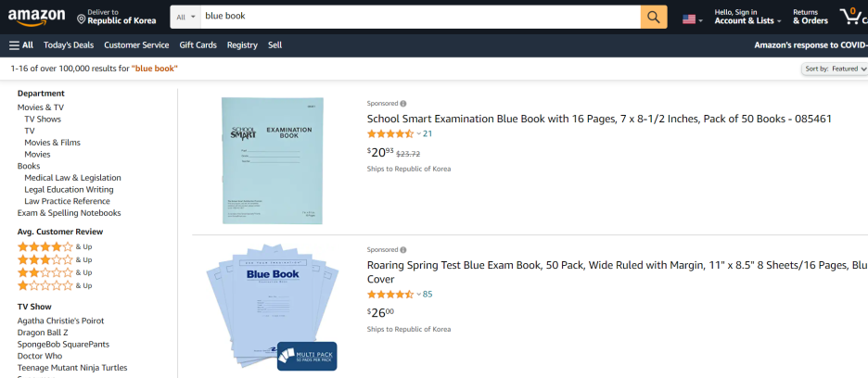Screen dimensions: 868x378
Task: Open Returns & Orders
Action: coord(811,17)
